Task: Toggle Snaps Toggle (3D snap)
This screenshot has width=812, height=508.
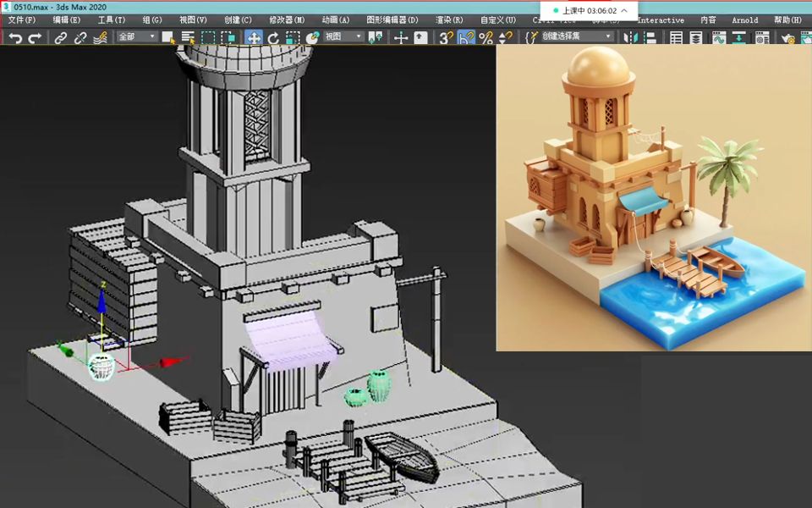Action: coord(448,36)
